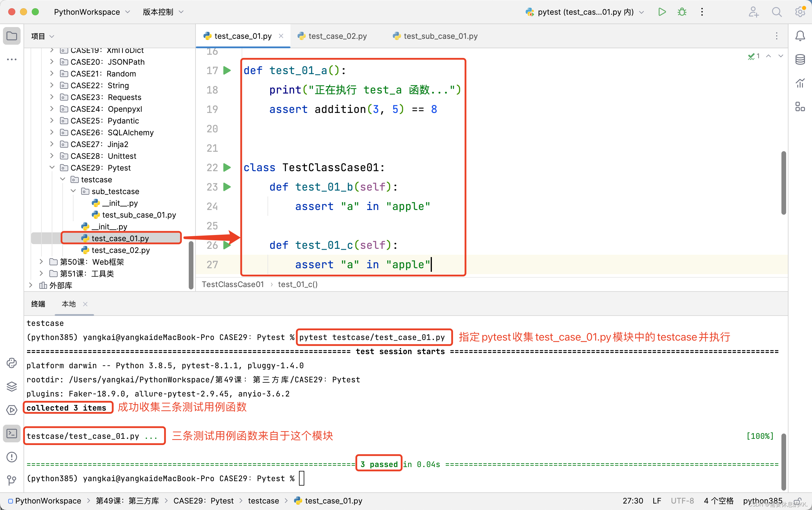Close the test_case_01.py editor tab
Screen dimensions: 812x510
click(281, 36)
